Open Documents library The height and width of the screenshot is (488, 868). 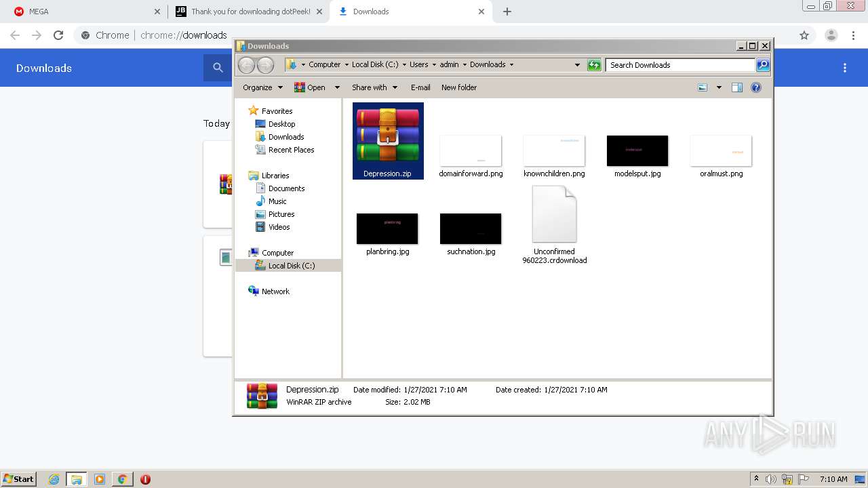point(280,188)
